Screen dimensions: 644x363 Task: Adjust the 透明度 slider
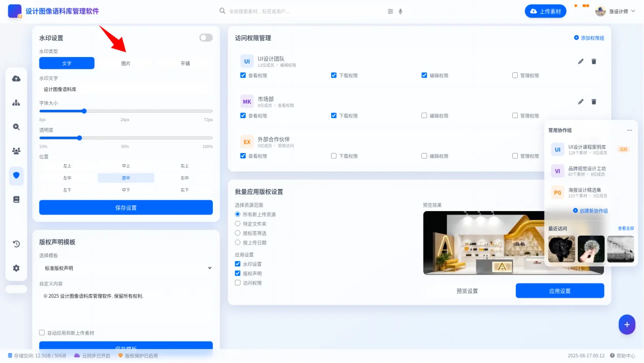tap(126, 138)
